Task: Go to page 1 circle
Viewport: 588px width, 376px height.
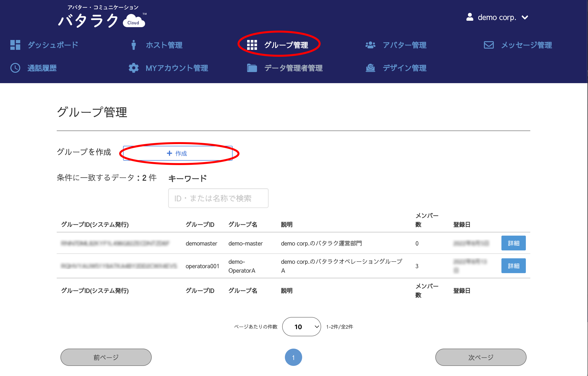Action: click(293, 357)
